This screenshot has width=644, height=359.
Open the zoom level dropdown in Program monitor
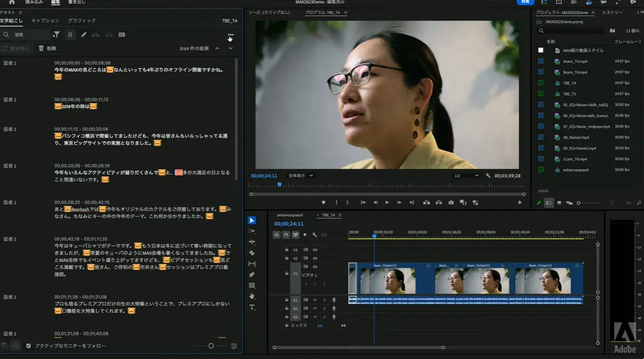(300, 176)
